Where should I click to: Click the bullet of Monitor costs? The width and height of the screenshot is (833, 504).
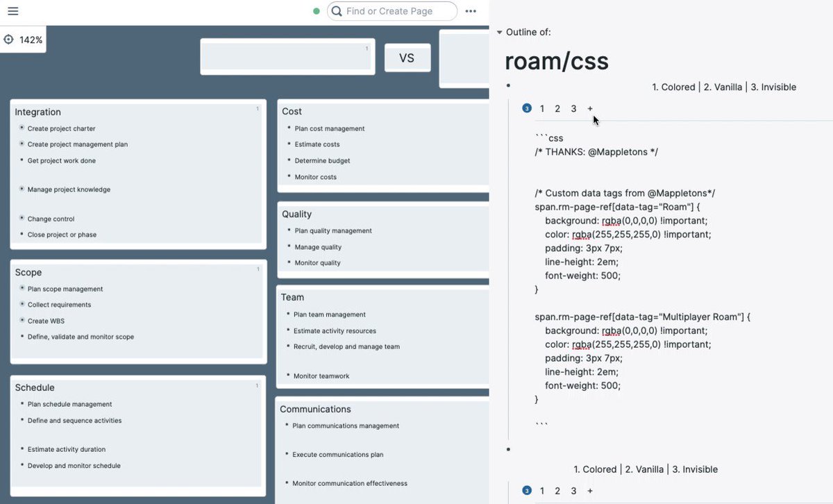click(289, 176)
